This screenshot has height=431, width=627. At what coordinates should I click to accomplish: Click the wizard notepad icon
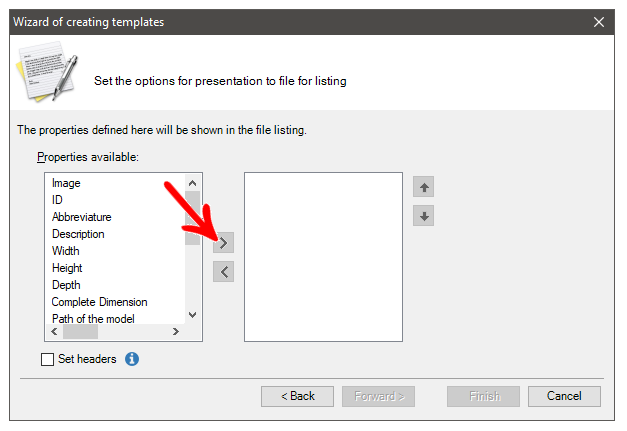click(x=47, y=72)
